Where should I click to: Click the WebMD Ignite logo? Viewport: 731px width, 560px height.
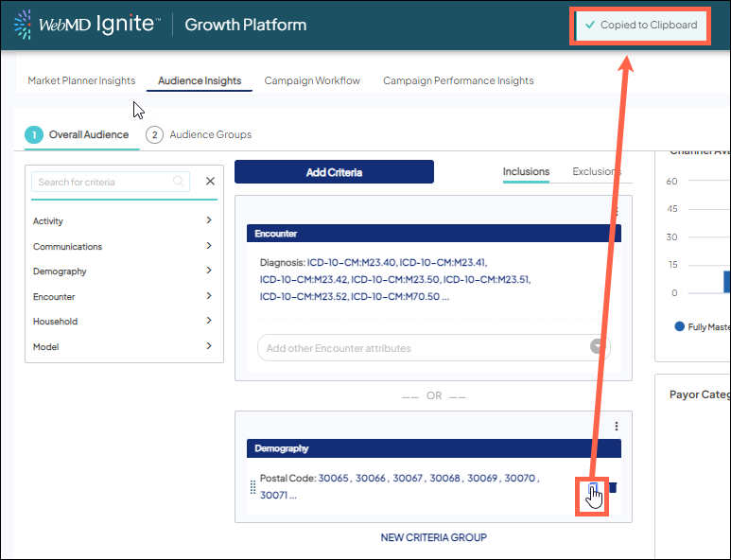[x=85, y=25]
